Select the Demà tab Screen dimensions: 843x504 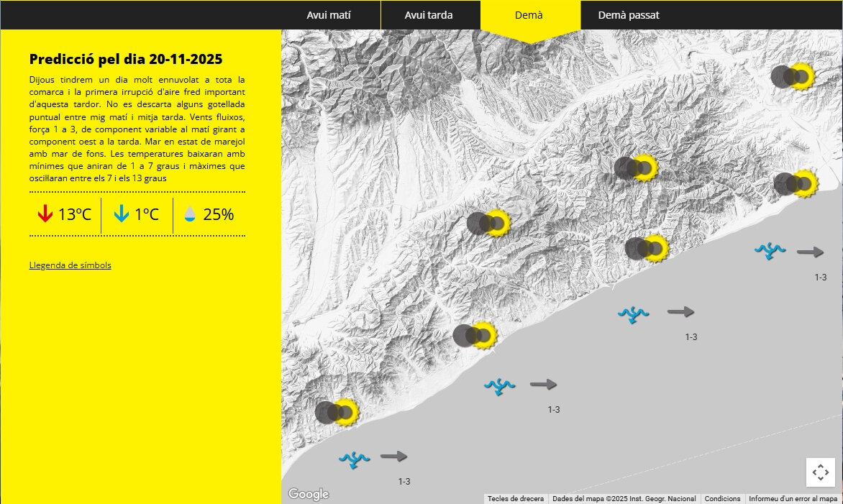click(x=529, y=15)
